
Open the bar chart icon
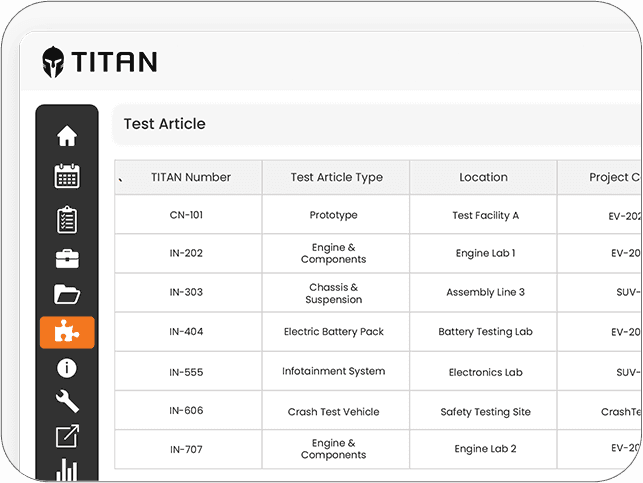pyautogui.click(x=67, y=470)
